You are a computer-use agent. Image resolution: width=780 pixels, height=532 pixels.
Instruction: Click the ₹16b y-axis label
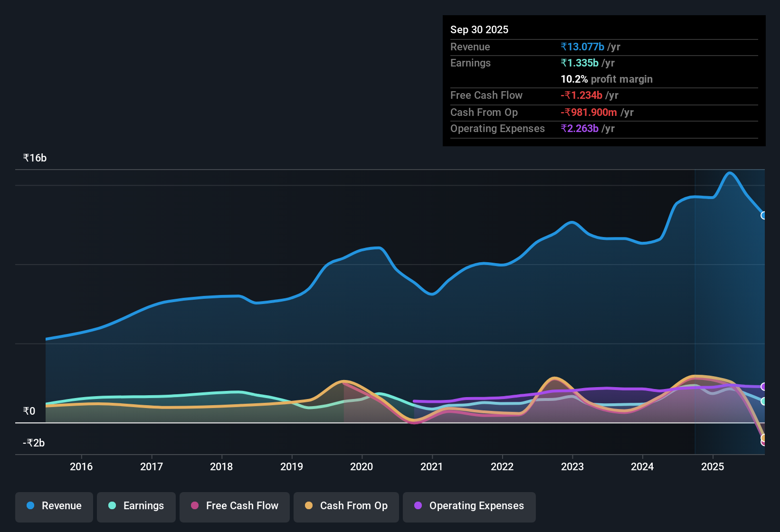(x=35, y=158)
